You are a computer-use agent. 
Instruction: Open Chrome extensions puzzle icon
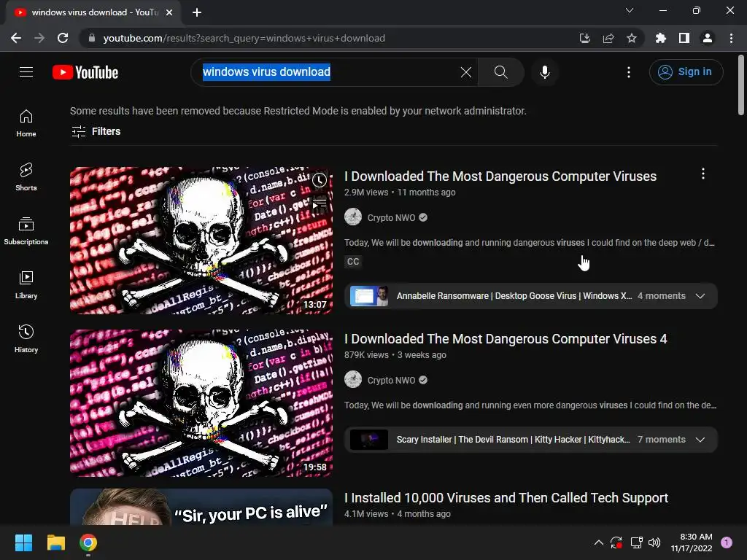coord(661,38)
